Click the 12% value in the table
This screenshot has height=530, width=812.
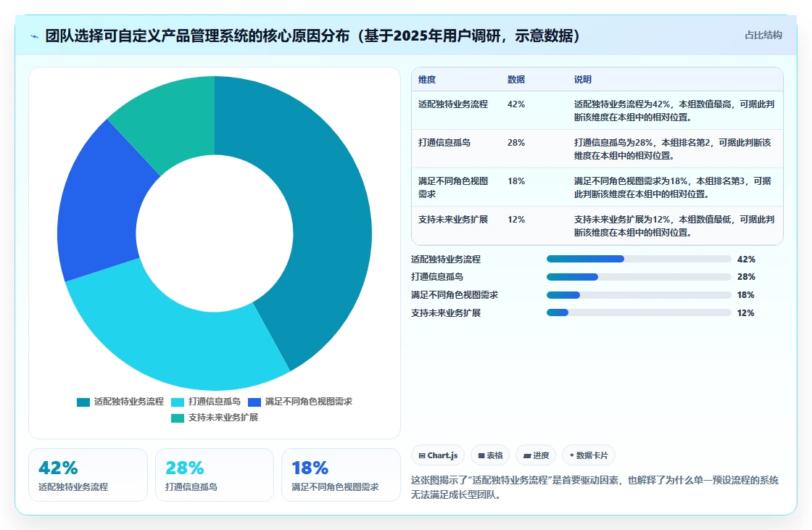(516, 220)
